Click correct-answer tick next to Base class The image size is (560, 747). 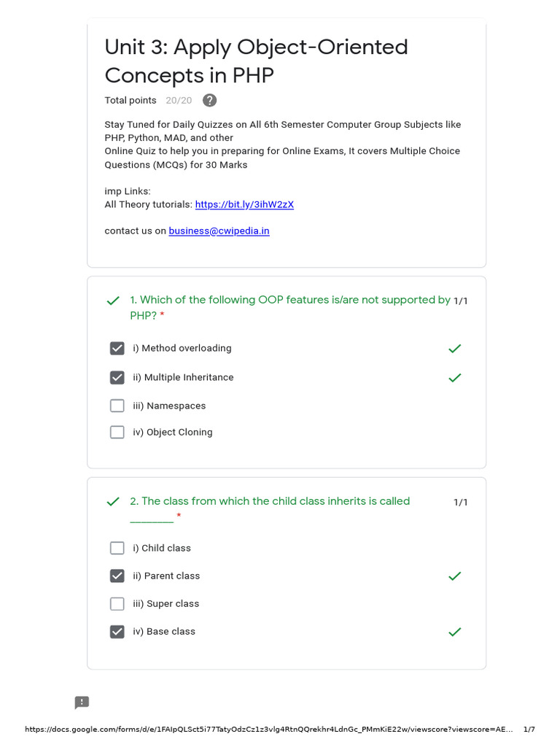tap(455, 632)
